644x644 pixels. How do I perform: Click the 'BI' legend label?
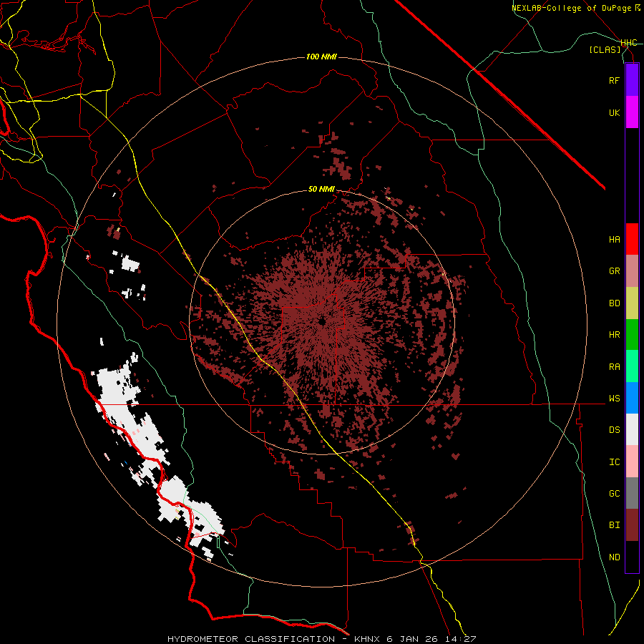(614, 525)
